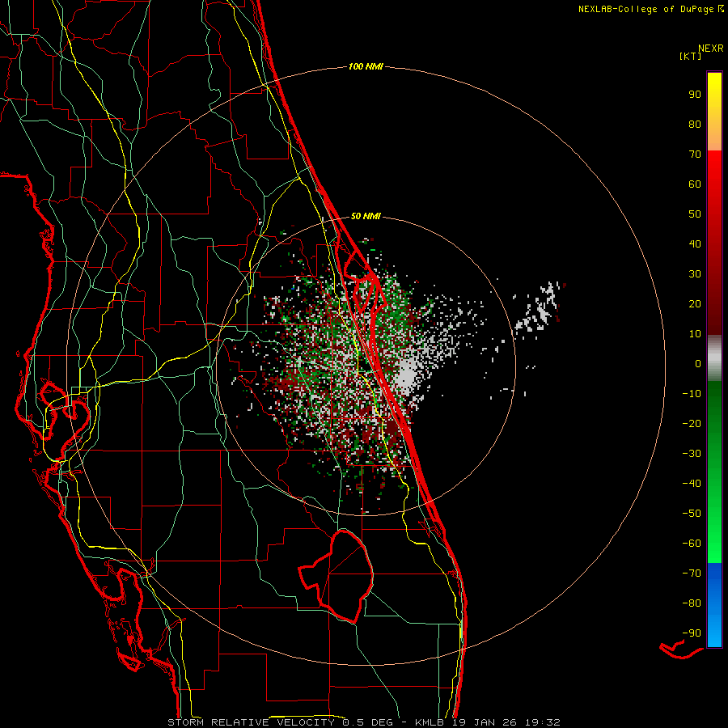Image resolution: width=728 pixels, height=728 pixels.
Task: Click the -50 knot scale label
Action: pos(692,514)
